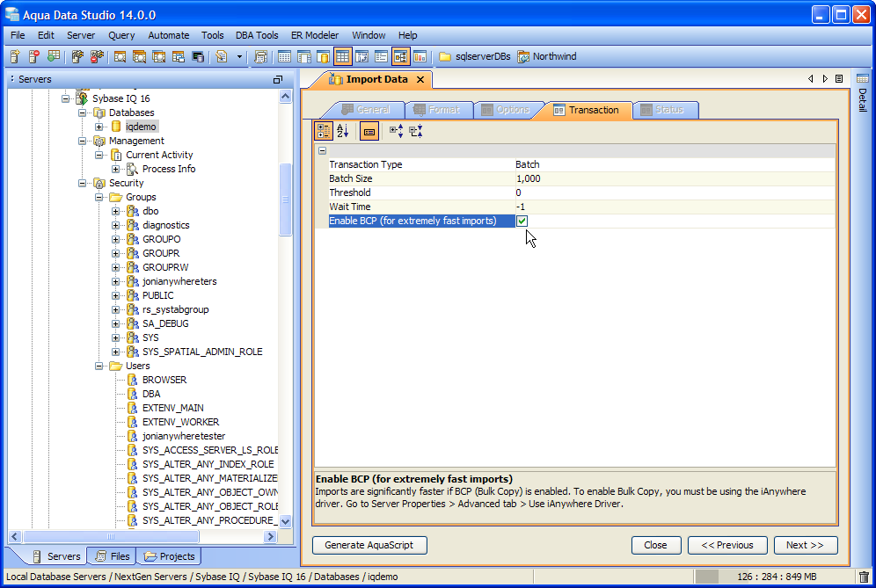Switch to the Files bottom tab
Viewport: 876px width, 588px height.
coord(113,556)
